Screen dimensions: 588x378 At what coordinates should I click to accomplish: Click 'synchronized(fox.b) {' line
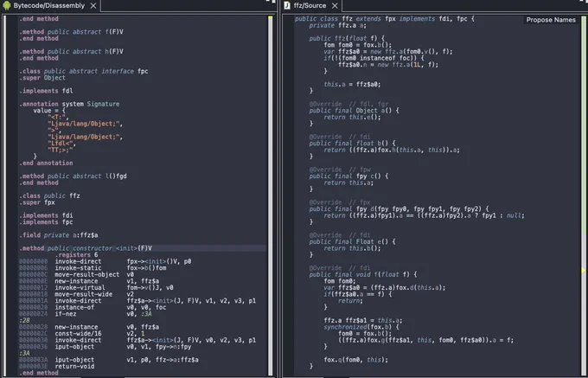pos(361,327)
